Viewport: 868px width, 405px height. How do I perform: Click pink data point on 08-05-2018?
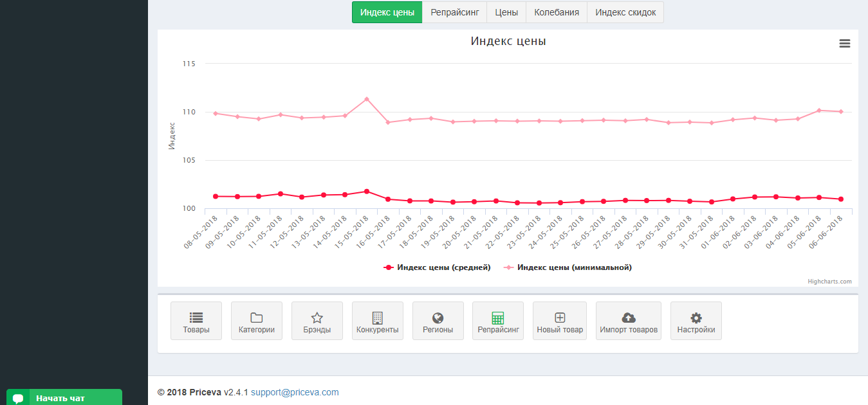coord(216,113)
